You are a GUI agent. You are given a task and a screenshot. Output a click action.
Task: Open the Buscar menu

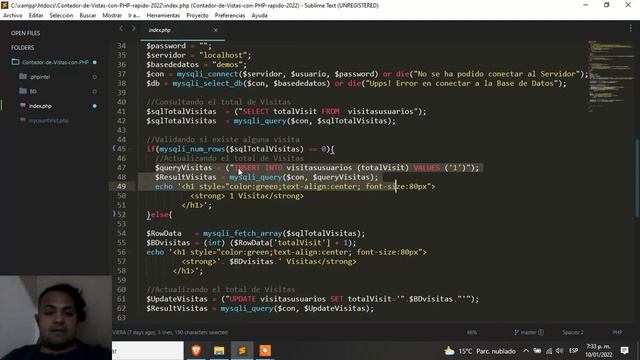coord(88,16)
